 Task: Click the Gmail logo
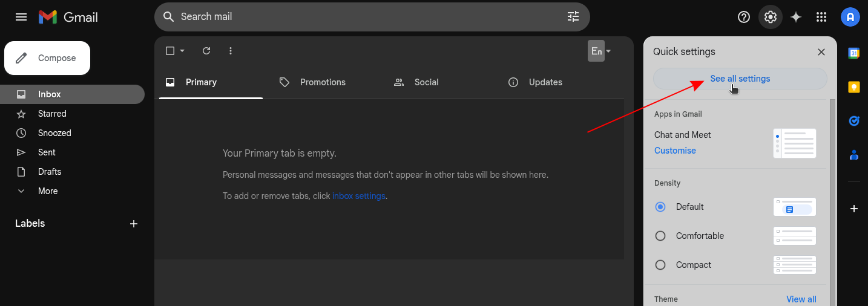point(68,17)
